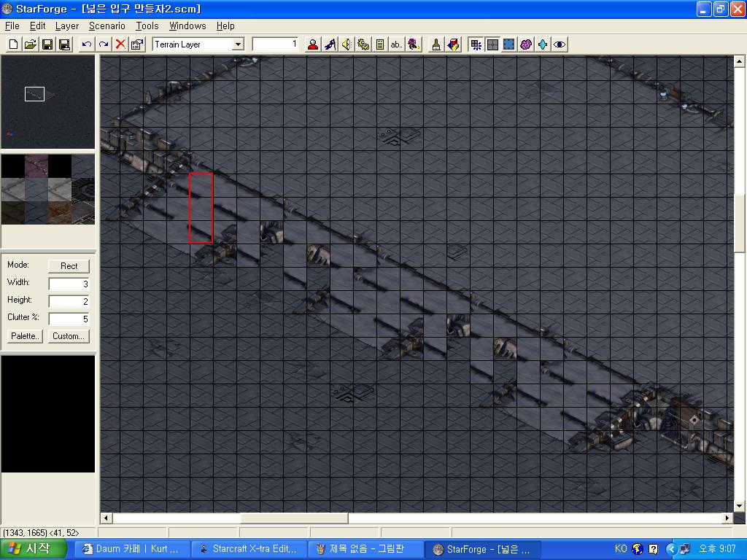Viewport: 747px width, 560px height.
Task: Click the Save As floppy icon
Action: (x=64, y=44)
